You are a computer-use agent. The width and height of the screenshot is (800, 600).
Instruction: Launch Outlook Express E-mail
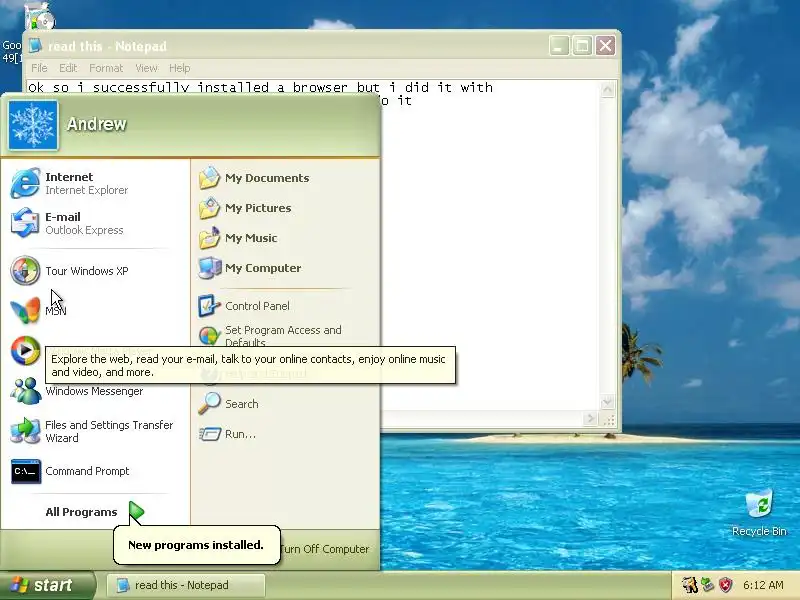click(95, 223)
